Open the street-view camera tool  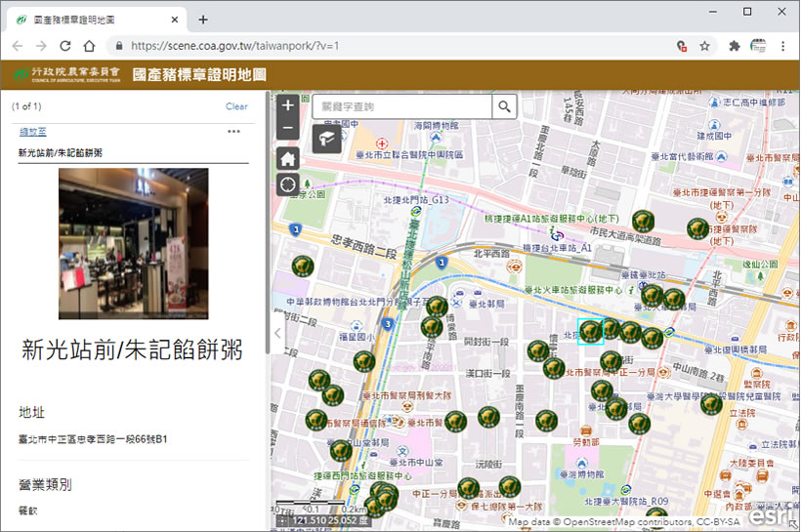[x=327, y=139]
